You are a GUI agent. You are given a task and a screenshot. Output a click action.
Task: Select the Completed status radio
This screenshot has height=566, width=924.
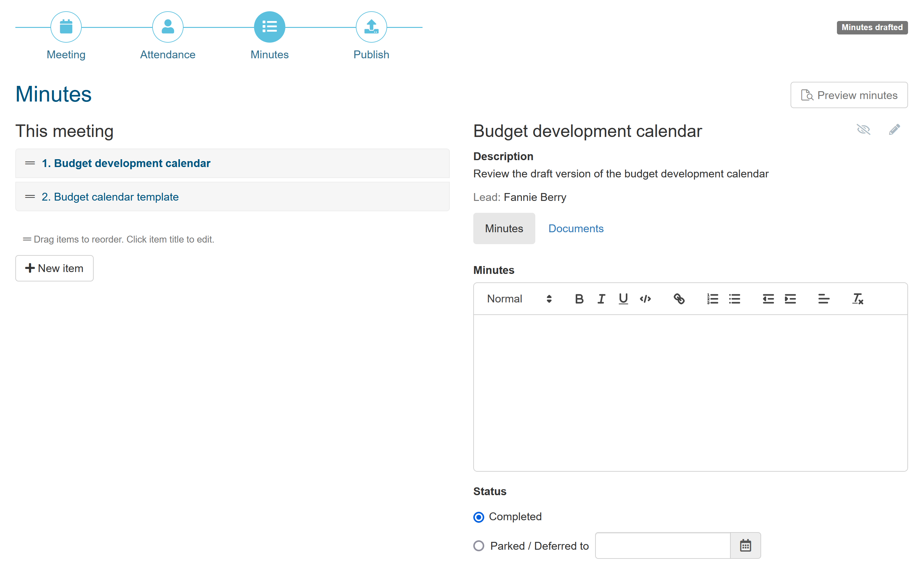click(x=479, y=517)
